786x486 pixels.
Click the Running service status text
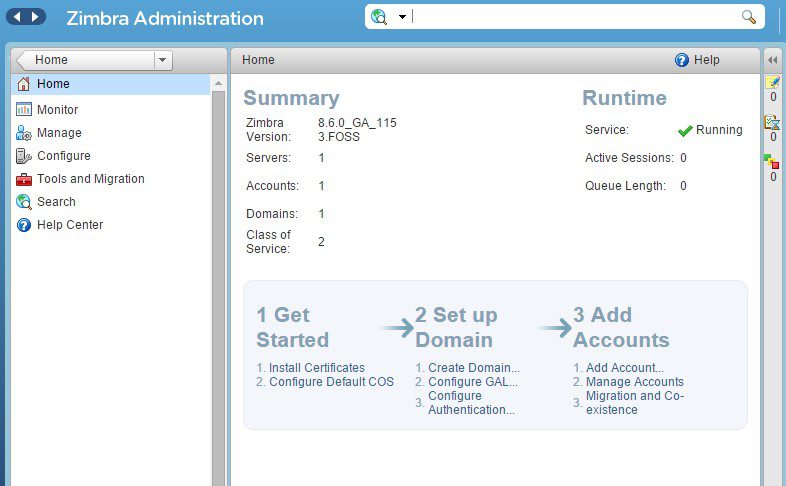pos(719,130)
